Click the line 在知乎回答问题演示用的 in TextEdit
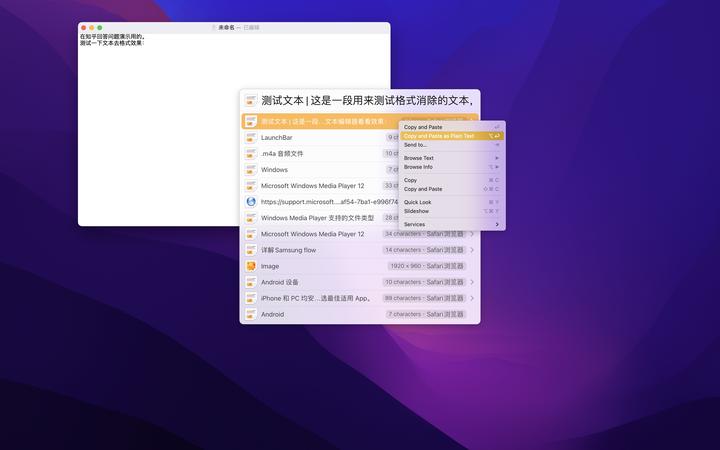The image size is (720, 450). [x=112, y=36]
